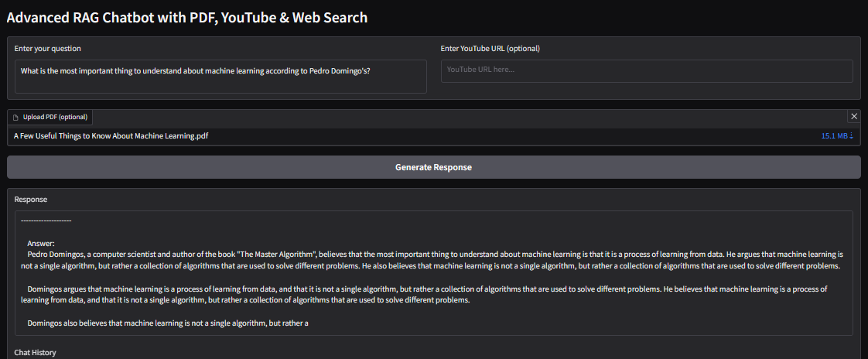This screenshot has height=359, width=868.
Task: Click the Chat History section label
Action: tap(35, 353)
